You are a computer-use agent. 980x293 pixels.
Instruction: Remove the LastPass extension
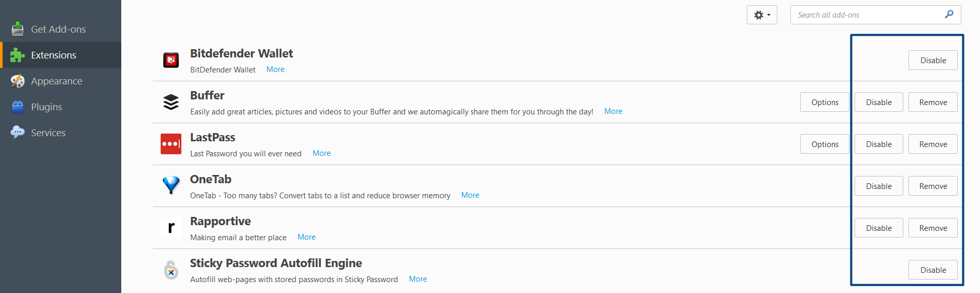pos(933,144)
